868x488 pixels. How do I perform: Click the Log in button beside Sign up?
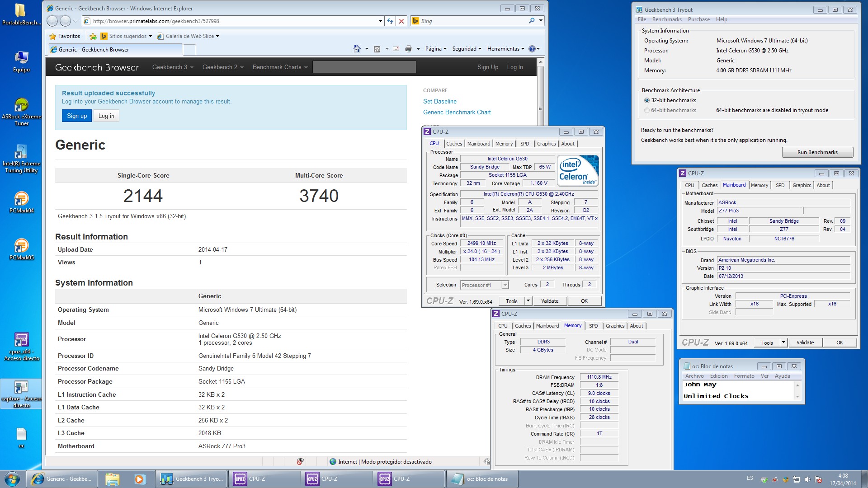pyautogui.click(x=106, y=116)
